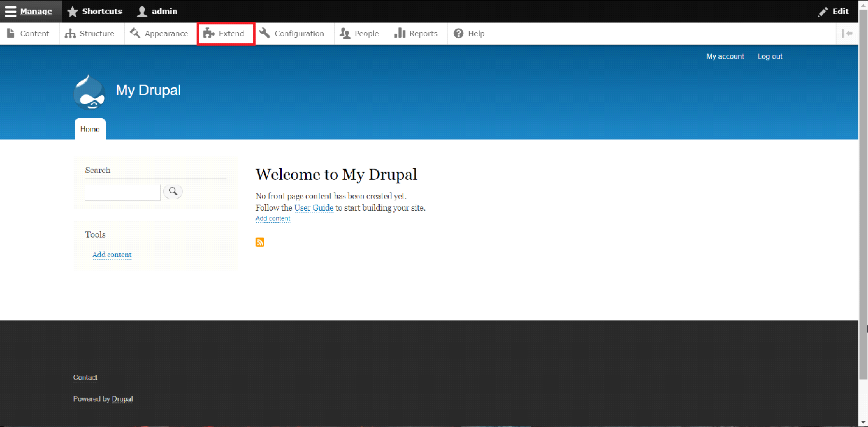This screenshot has width=868, height=427.
Task: Open the People management page
Action: (360, 34)
